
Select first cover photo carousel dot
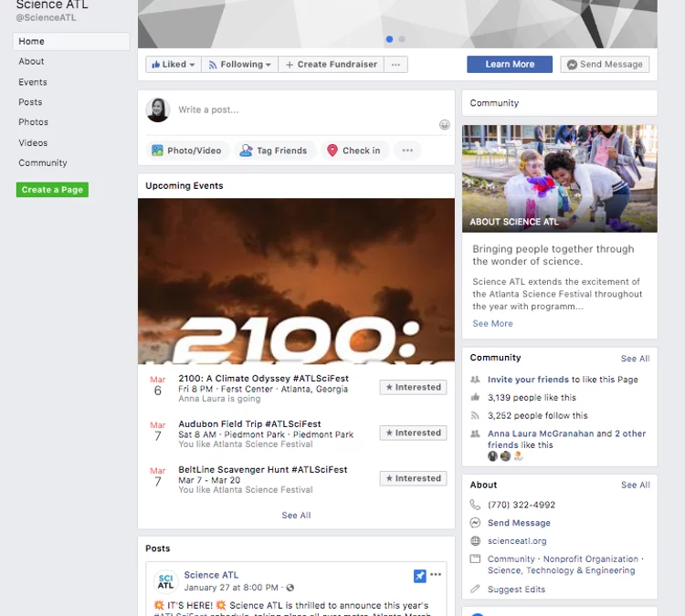(389, 39)
